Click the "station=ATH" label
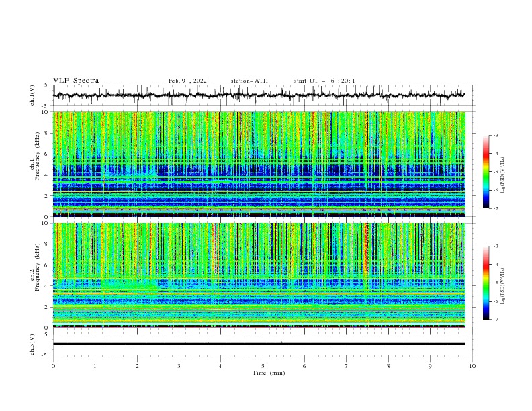This screenshot has height=411, width=532. point(249,81)
